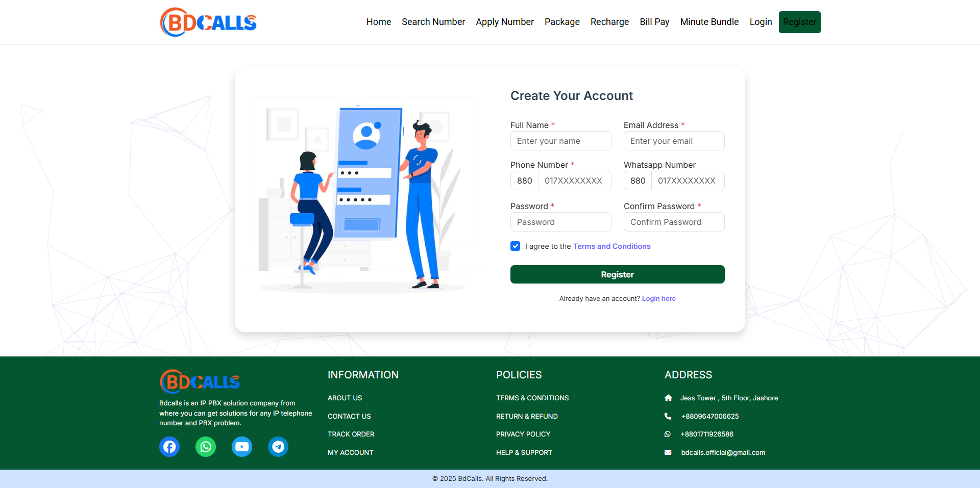This screenshot has height=488, width=980.
Task: Open the Package menu item
Action: [562, 22]
